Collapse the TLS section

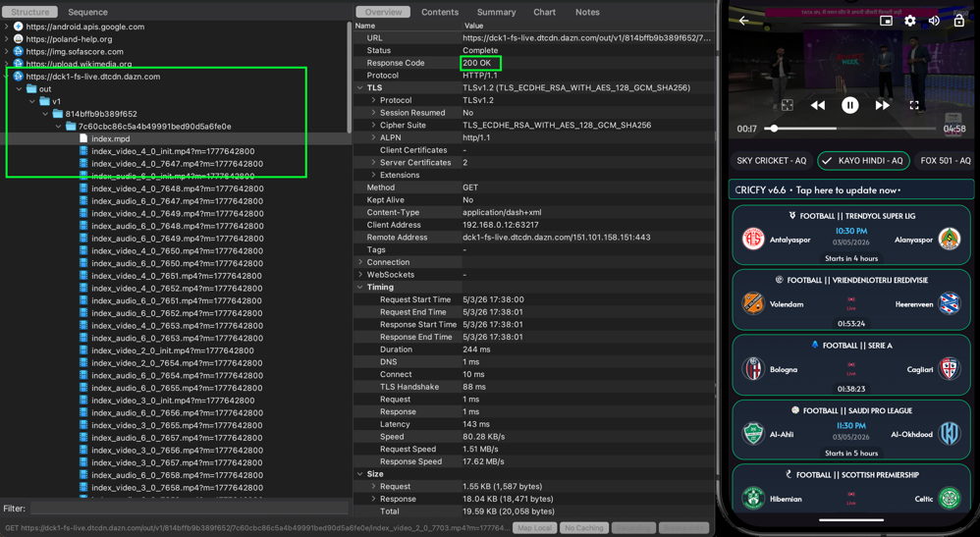(x=360, y=87)
